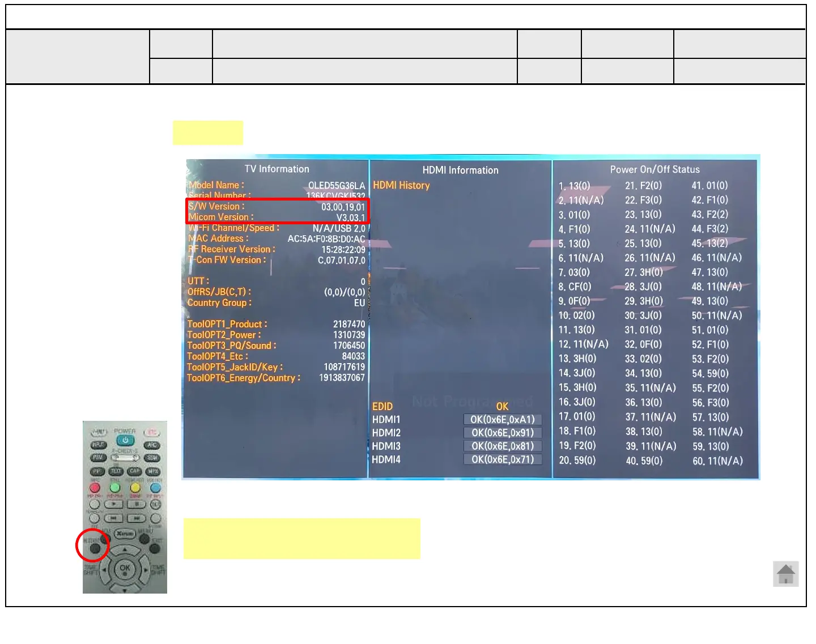Screen dimensions: 816x644
Task: Click the 'Power On/Off Status' heading
Action: click(x=654, y=169)
